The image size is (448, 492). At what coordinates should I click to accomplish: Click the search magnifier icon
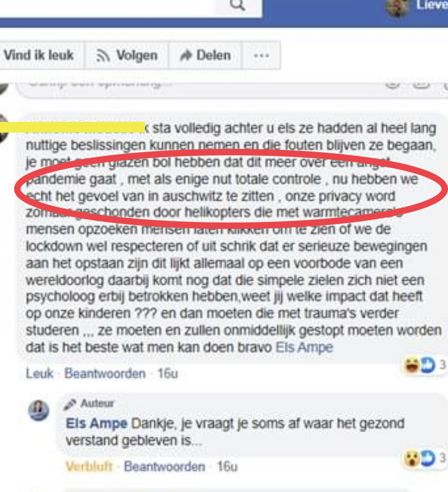click(x=238, y=5)
